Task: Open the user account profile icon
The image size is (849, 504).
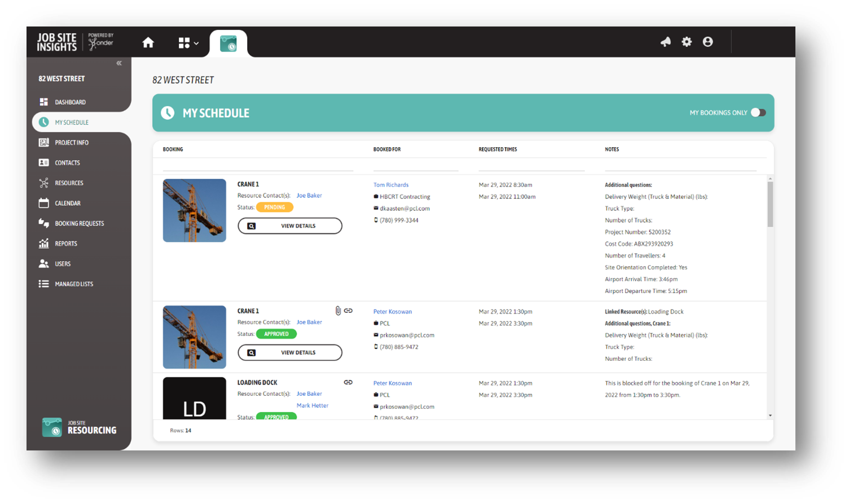Action: click(x=707, y=42)
